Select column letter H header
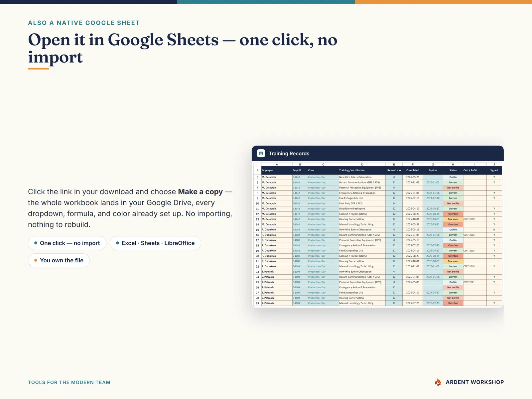The width and height of the screenshot is (532, 399). tap(453, 165)
